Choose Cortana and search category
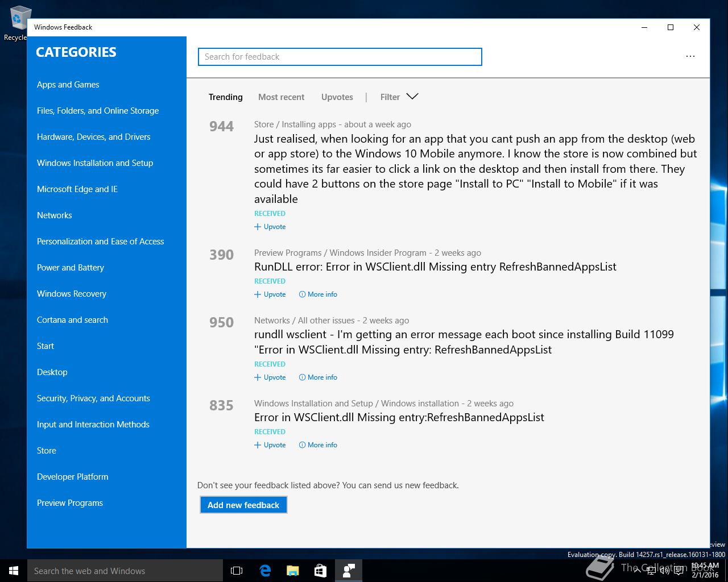 [x=72, y=320]
